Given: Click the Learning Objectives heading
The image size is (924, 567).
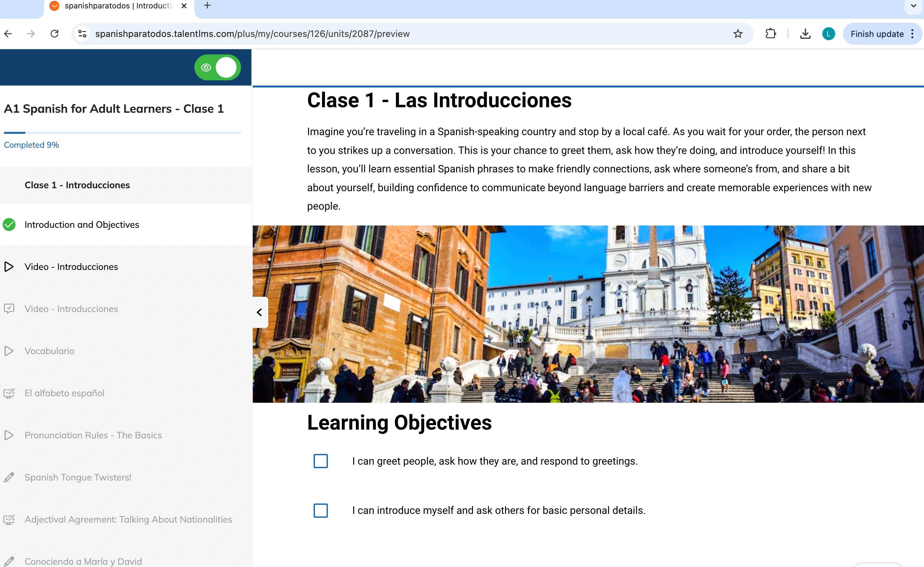Looking at the screenshot, I should (399, 422).
